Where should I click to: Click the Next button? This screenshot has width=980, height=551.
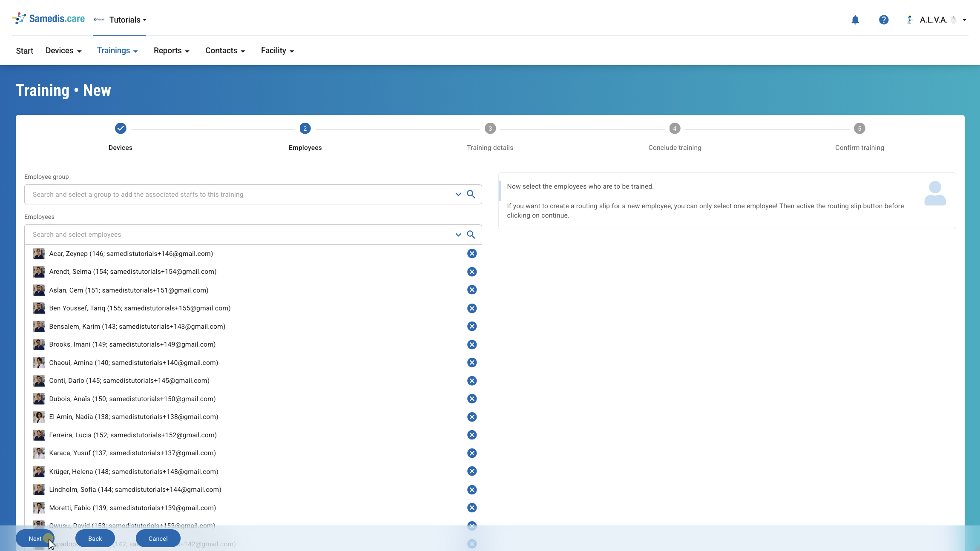35,539
